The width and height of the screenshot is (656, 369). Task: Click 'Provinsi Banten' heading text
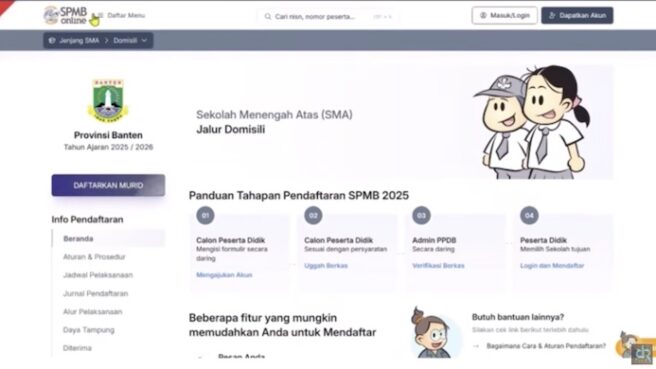click(x=108, y=135)
